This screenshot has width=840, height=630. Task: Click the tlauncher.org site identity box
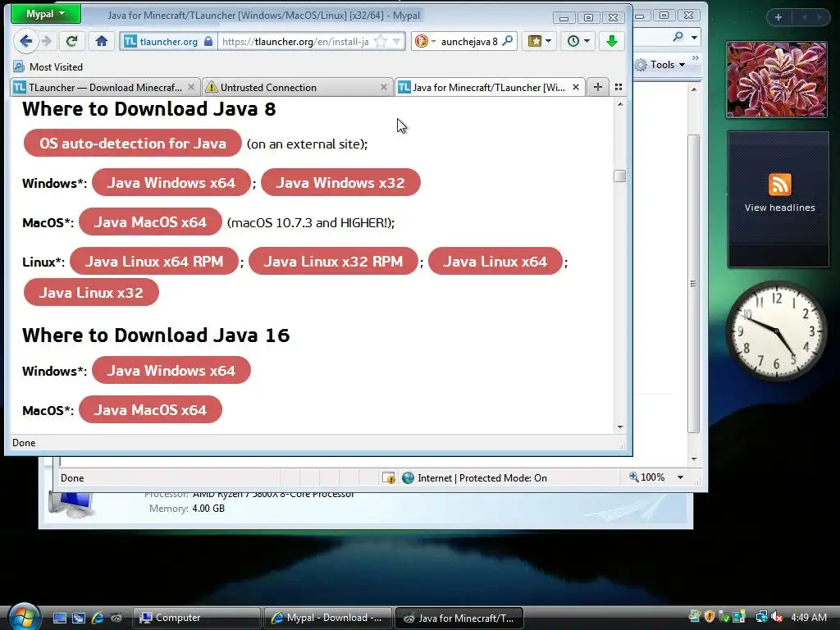pos(168,41)
